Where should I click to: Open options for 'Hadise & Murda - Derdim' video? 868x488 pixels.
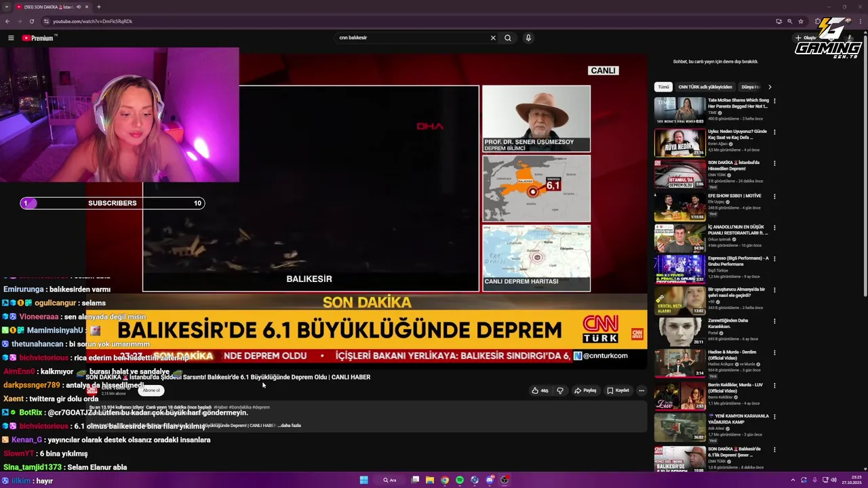tap(774, 353)
